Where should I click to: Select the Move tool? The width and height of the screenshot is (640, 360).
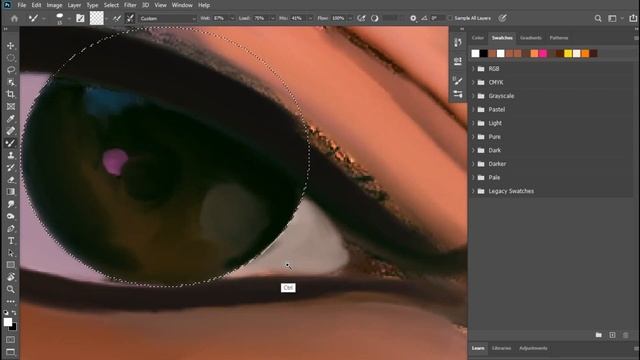tap(11, 46)
